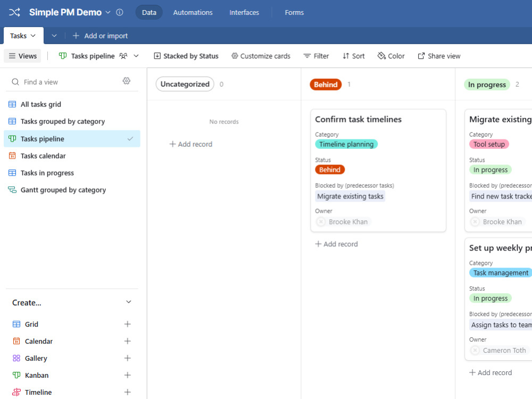The height and width of the screenshot is (399, 532).
Task: Open the Tasks calendar view
Action: click(x=72, y=156)
